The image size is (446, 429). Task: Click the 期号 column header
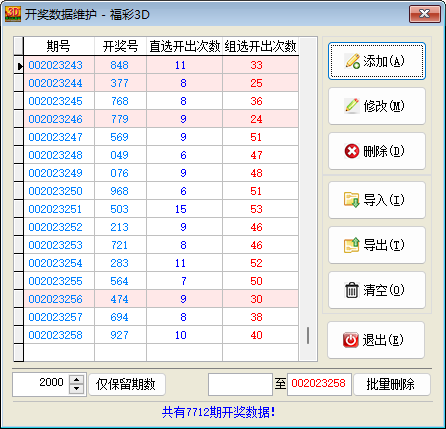[59, 46]
